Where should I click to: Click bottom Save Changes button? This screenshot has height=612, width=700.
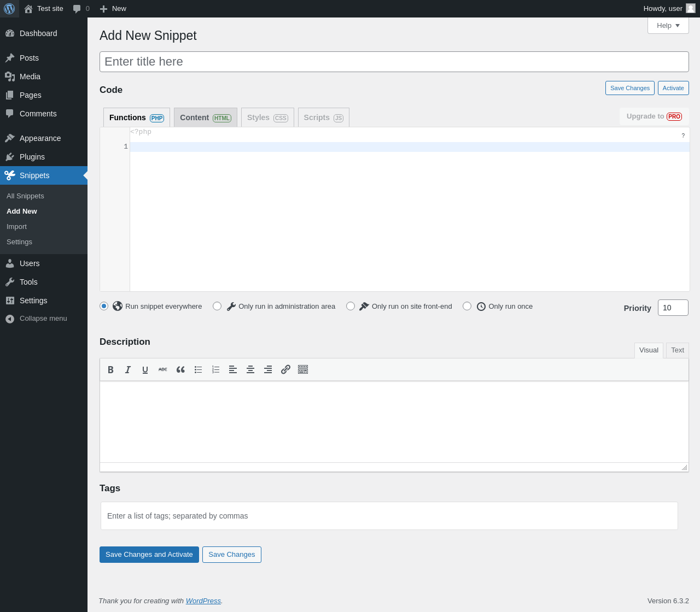click(x=232, y=555)
